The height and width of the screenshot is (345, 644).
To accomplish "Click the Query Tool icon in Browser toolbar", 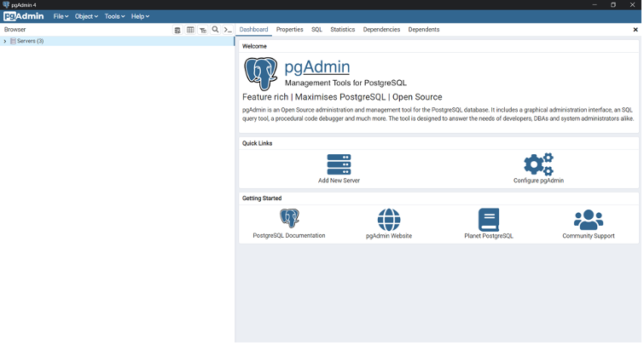I will point(177,30).
